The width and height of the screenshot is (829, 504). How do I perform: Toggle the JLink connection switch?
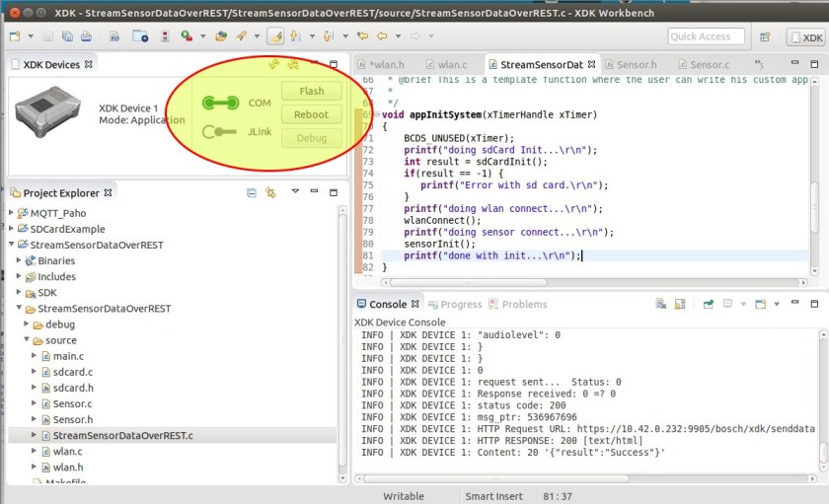(x=218, y=131)
